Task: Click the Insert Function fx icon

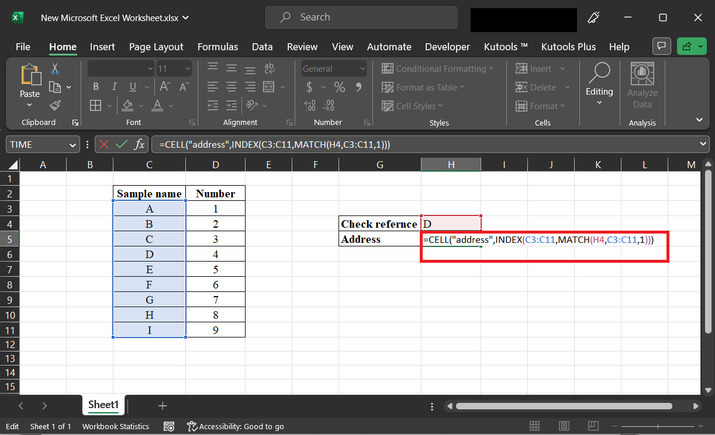Action: [139, 145]
